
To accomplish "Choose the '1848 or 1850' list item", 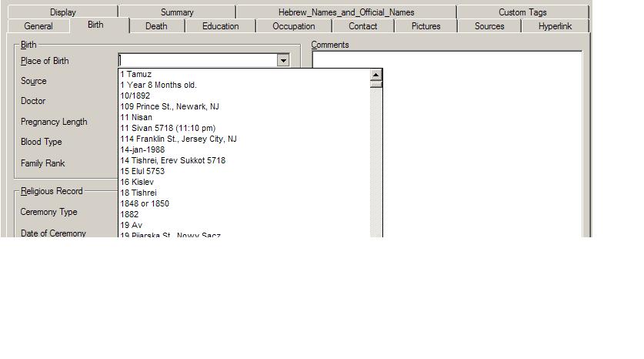I will [x=145, y=203].
